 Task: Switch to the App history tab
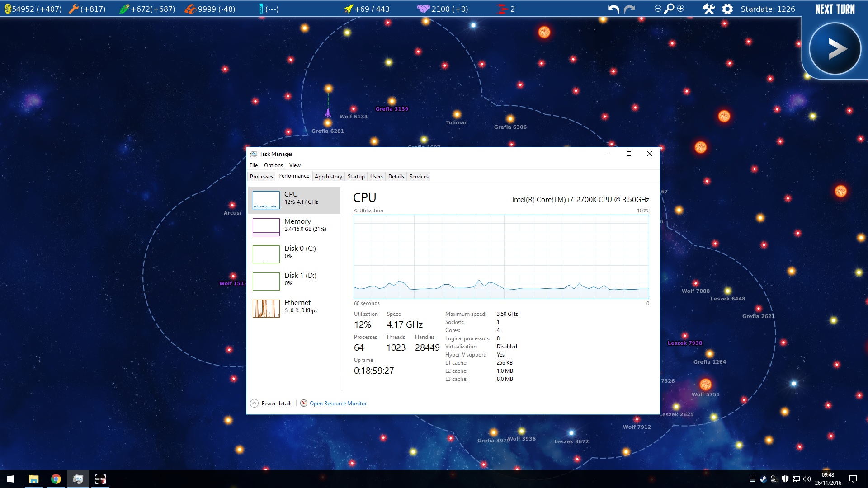(x=328, y=177)
